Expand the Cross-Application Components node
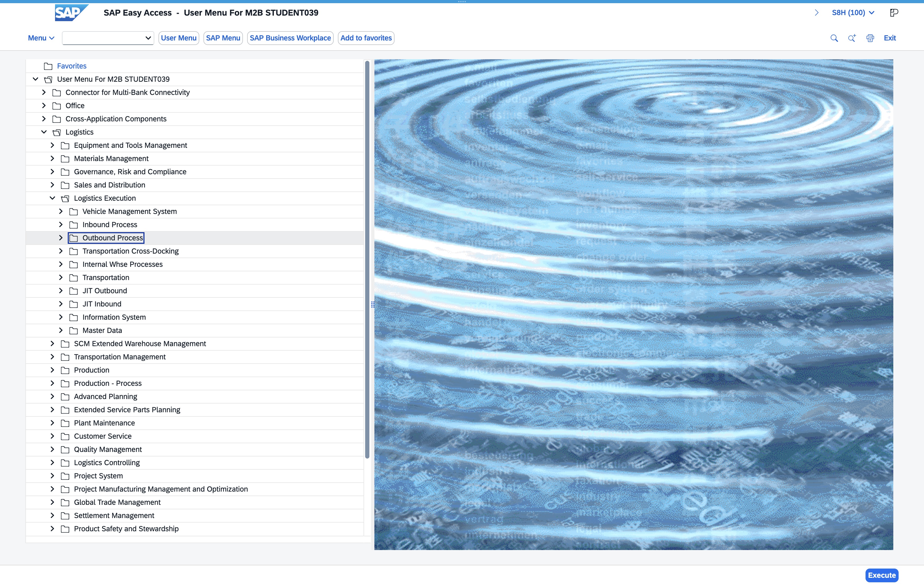The width and height of the screenshot is (924, 586). [44, 119]
